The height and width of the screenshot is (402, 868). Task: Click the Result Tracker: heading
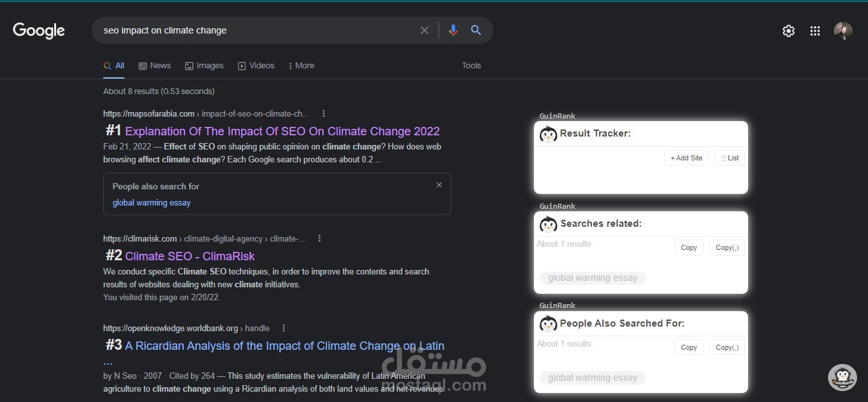click(595, 133)
